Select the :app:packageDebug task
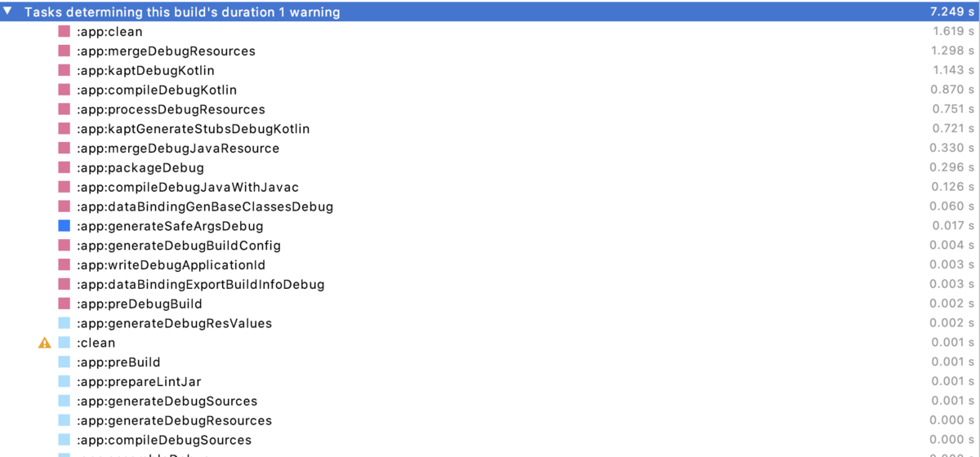 click(490, 168)
